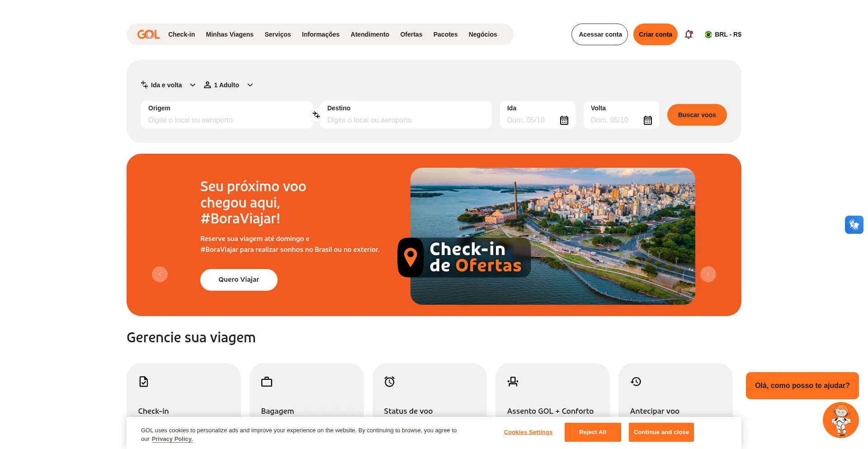Open the BRL - R$ currency selector
868x449 pixels.
pos(723,34)
